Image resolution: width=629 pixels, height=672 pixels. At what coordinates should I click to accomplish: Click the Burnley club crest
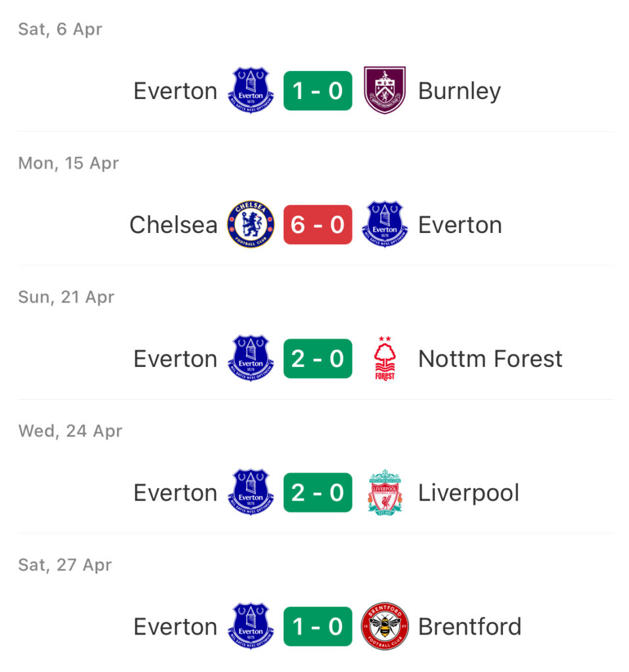(x=384, y=90)
